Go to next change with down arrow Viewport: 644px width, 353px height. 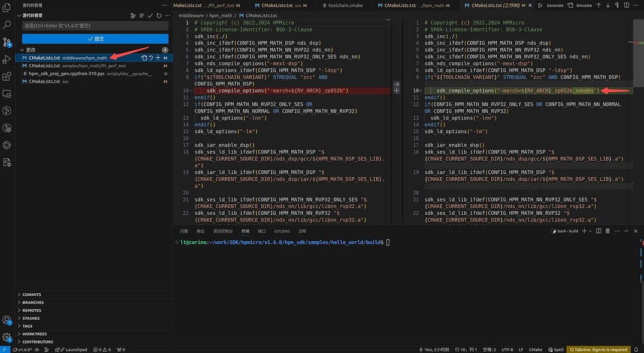click(x=609, y=5)
